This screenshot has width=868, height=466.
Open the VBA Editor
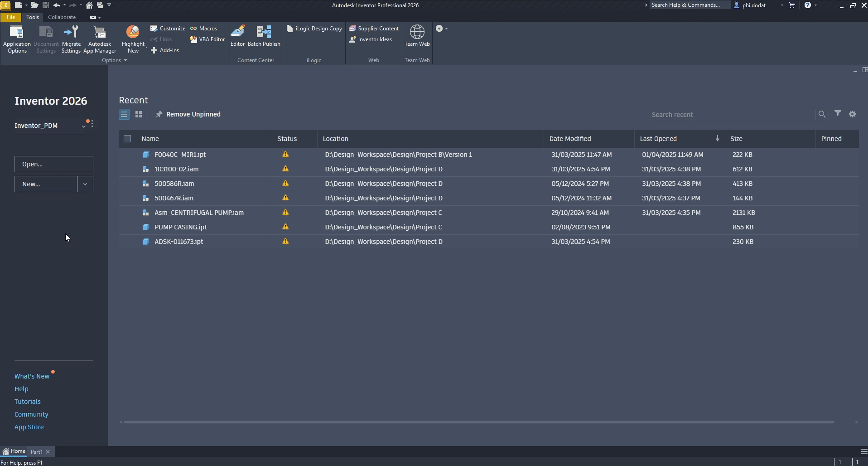(x=207, y=39)
